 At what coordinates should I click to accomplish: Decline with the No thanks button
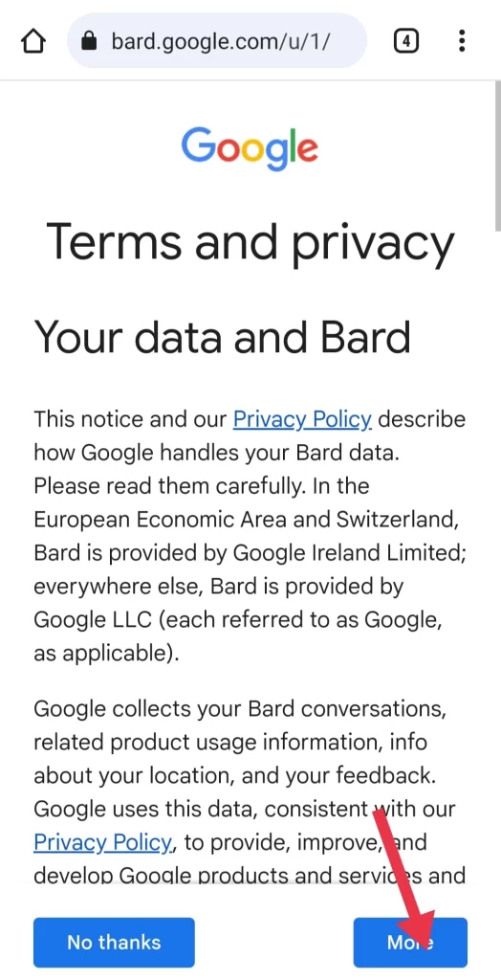[114, 943]
